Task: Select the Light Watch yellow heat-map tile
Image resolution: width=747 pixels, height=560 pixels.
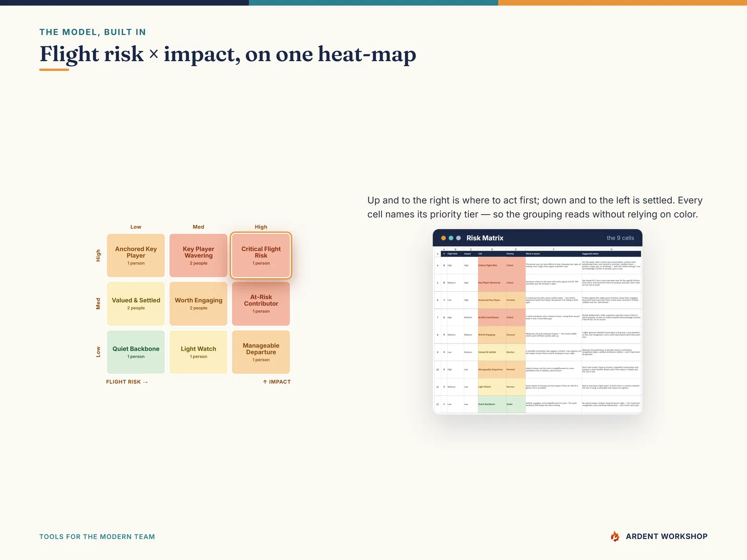Action: pyautogui.click(x=198, y=352)
